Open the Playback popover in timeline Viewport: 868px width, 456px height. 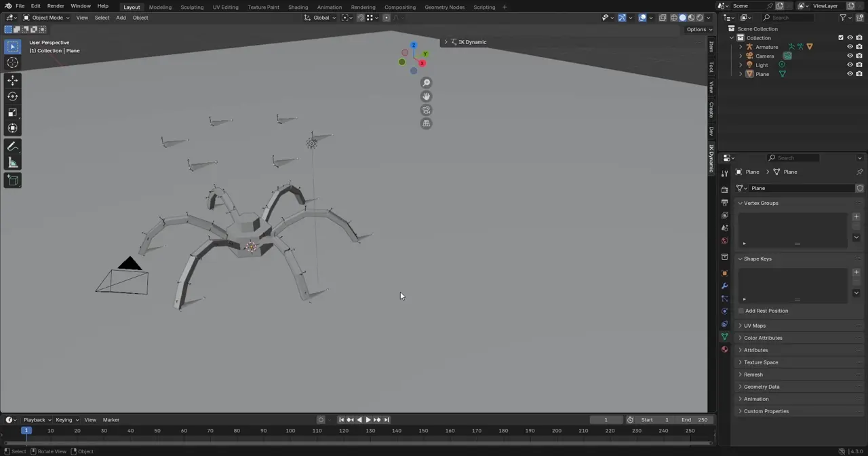37,420
